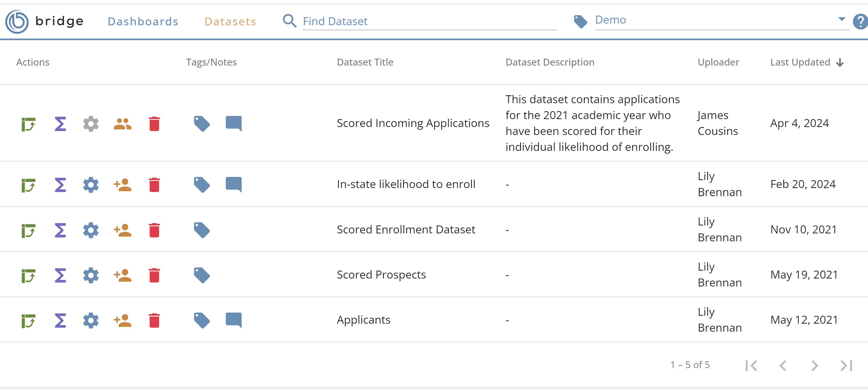868x389 pixels.
Task: Open notes for Scored Incoming Applications
Action: click(x=233, y=123)
